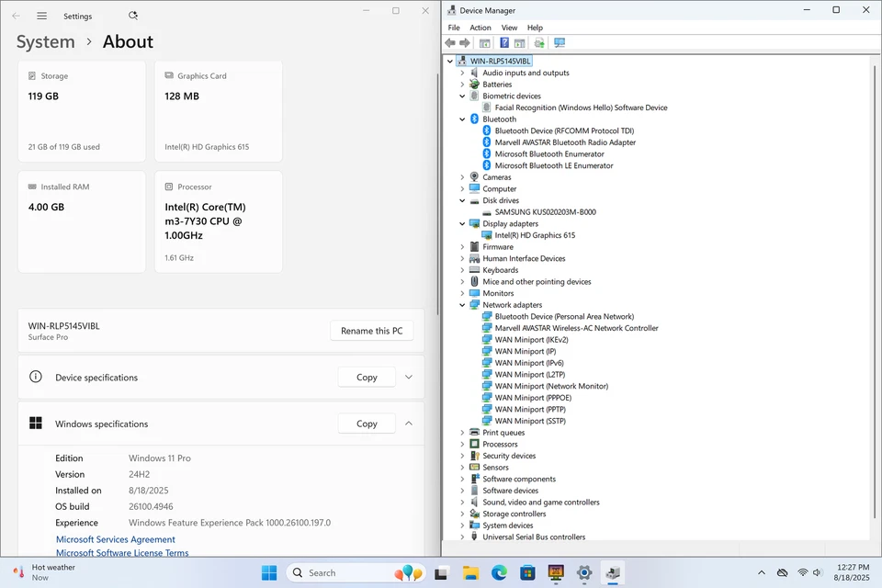
Task: Click the Device Manager taskbar icon
Action: (x=613, y=571)
